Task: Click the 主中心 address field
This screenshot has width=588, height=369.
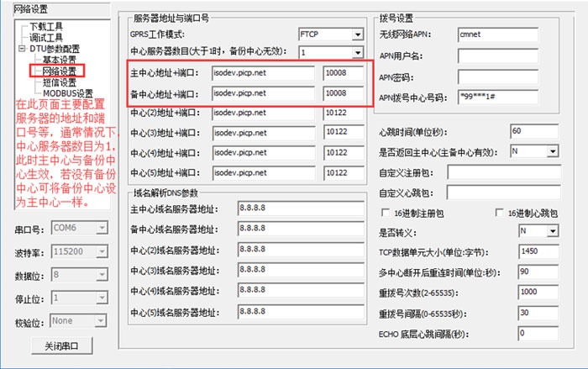Action: 262,73
